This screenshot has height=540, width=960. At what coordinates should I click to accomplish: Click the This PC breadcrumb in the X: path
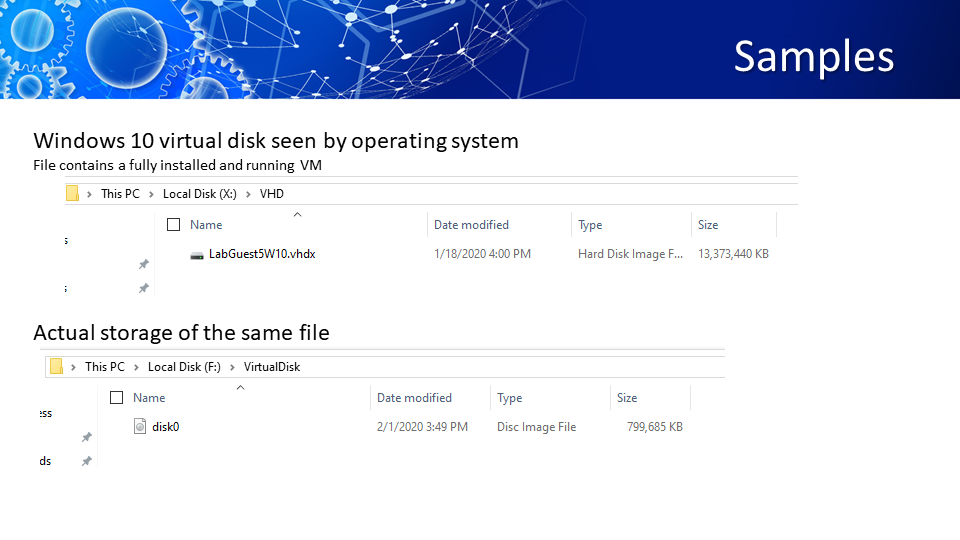click(x=120, y=193)
